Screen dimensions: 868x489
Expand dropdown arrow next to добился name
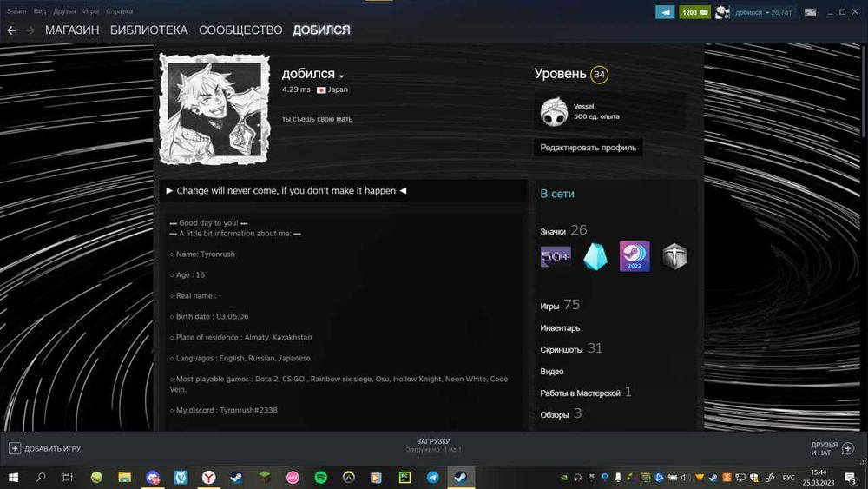click(341, 76)
